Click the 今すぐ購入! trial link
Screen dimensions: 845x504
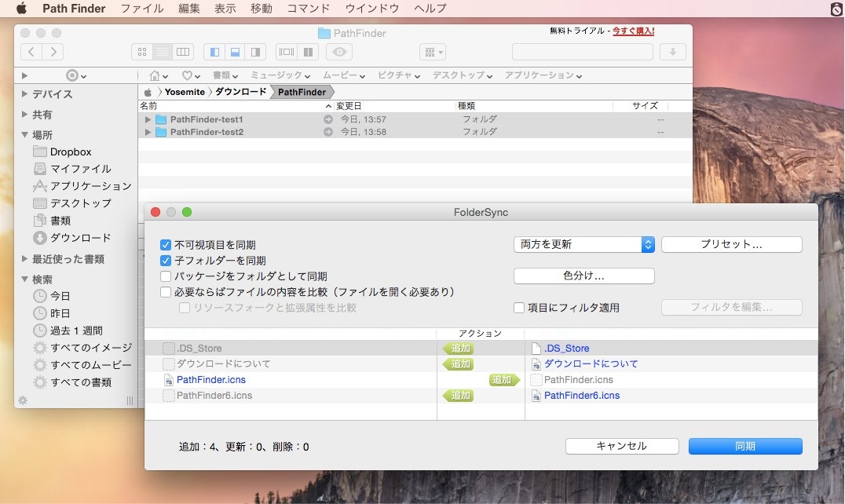point(633,31)
